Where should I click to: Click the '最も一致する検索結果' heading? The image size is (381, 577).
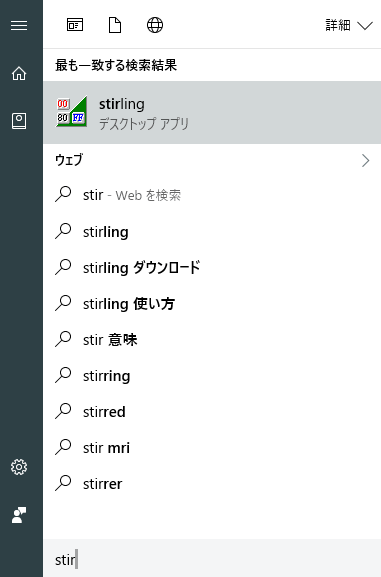click(116, 65)
